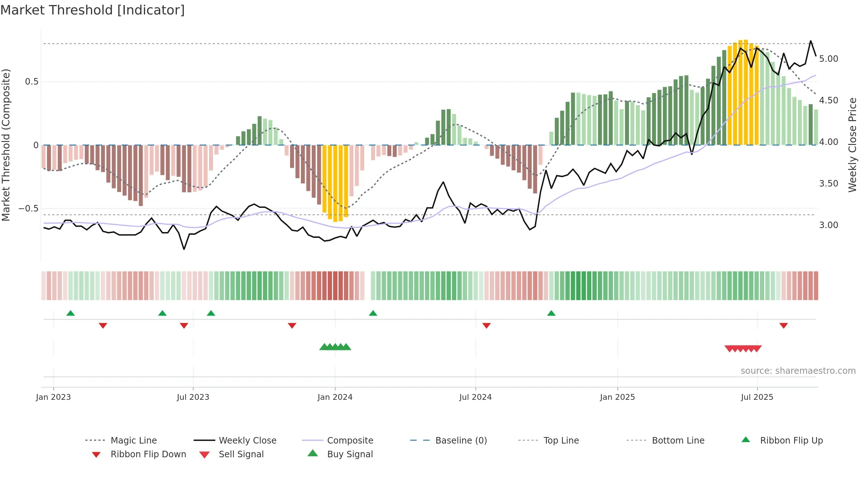
Task: Toggle the Buy Signal legend entry
Action: click(x=340, y=454)
